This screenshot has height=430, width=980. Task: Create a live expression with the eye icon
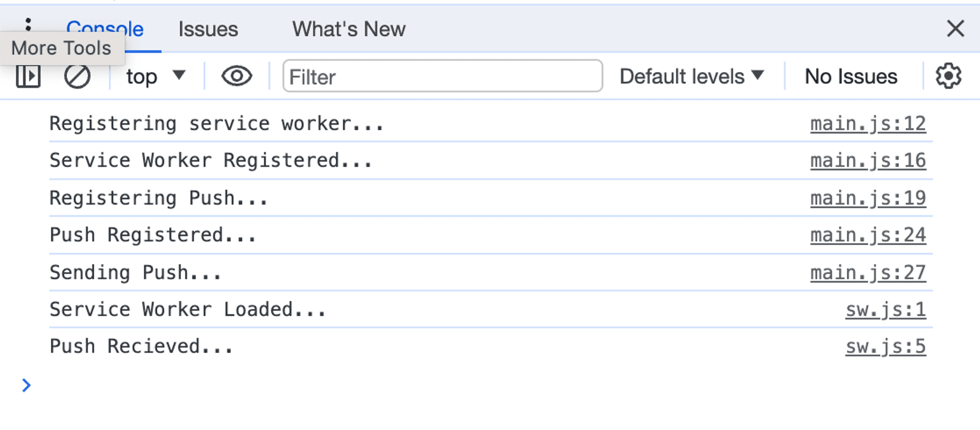pos(236,76)
